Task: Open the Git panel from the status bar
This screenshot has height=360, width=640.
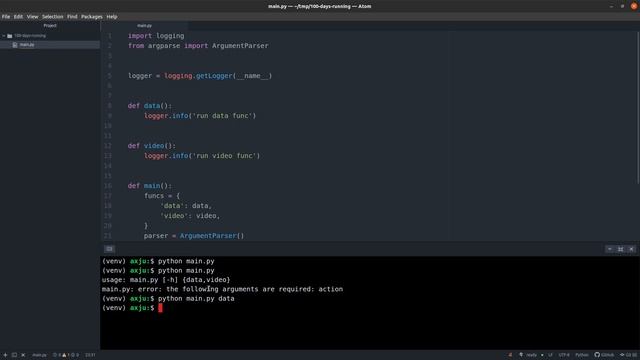Action: coord(629,355)
